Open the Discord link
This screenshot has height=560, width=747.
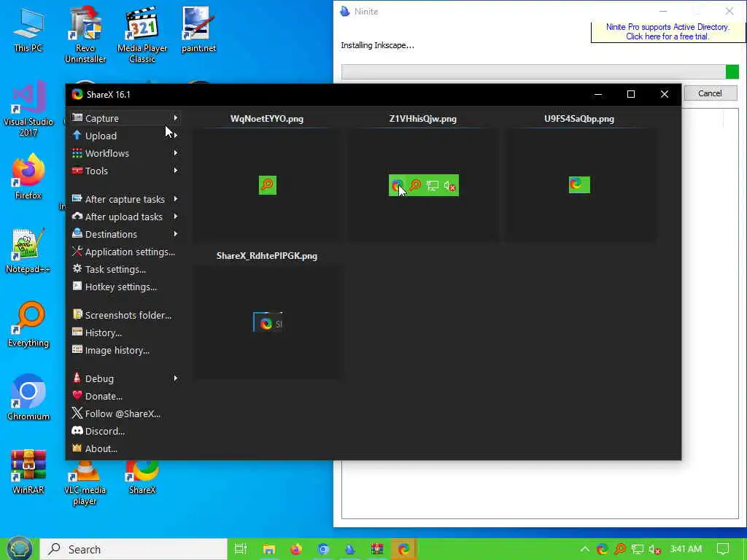tap(125, 431)
